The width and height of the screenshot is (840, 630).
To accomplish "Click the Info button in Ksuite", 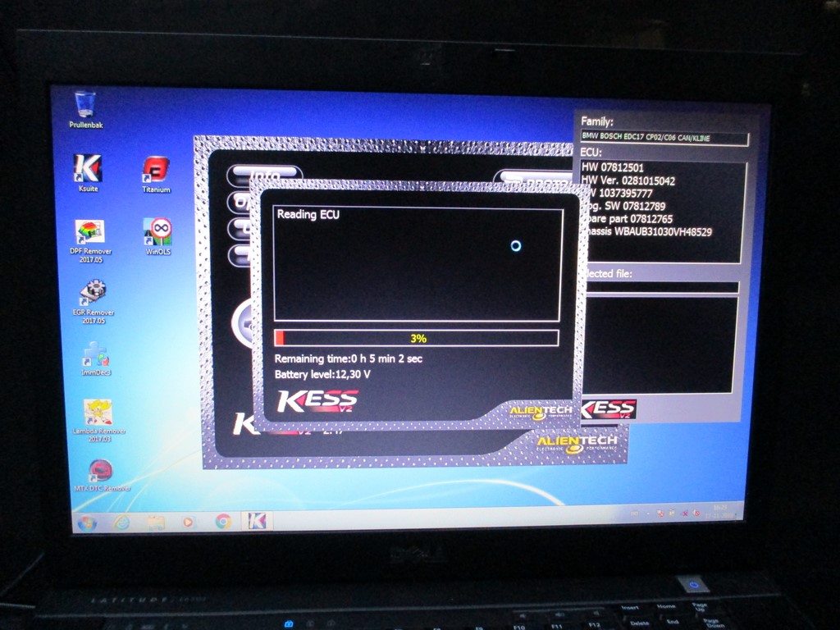I will (264, 175).
